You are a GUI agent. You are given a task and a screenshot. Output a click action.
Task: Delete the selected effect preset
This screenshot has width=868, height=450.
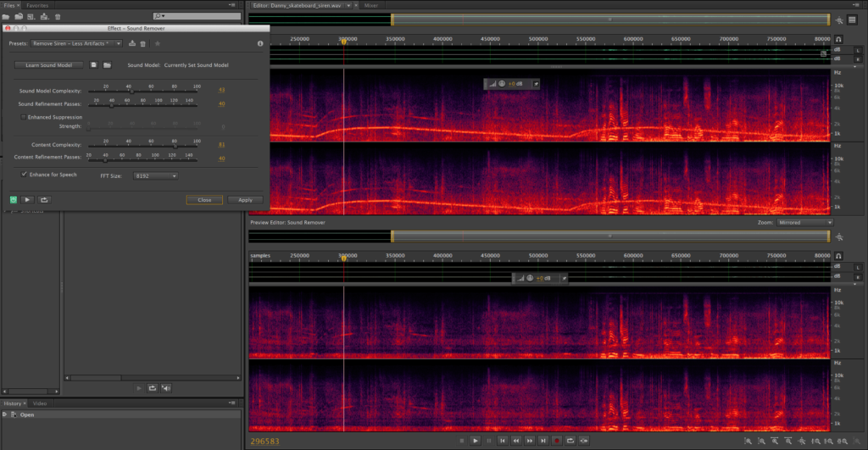point(142,43)
